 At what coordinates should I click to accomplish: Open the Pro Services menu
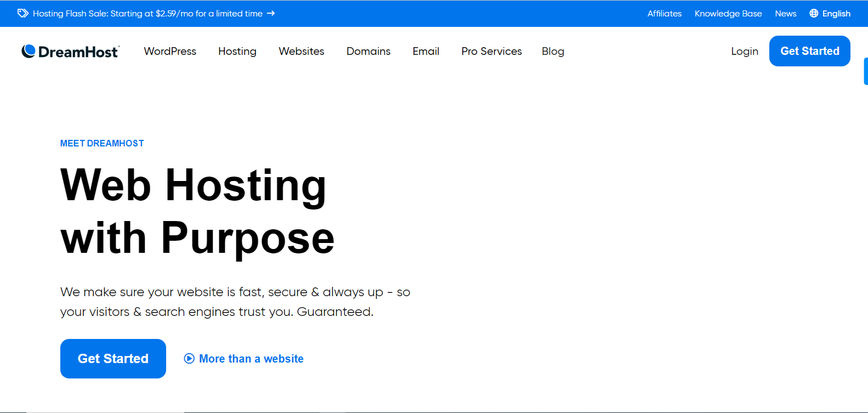492,51
